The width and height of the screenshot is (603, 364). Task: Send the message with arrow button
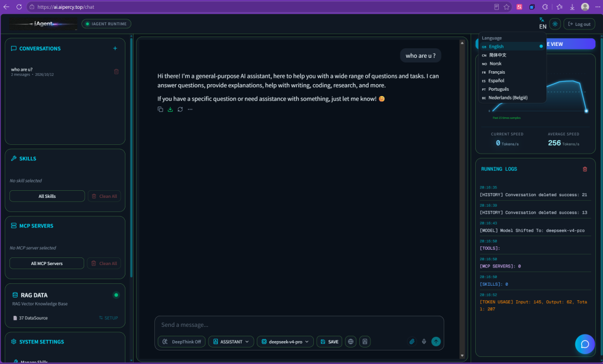(436, 341)
